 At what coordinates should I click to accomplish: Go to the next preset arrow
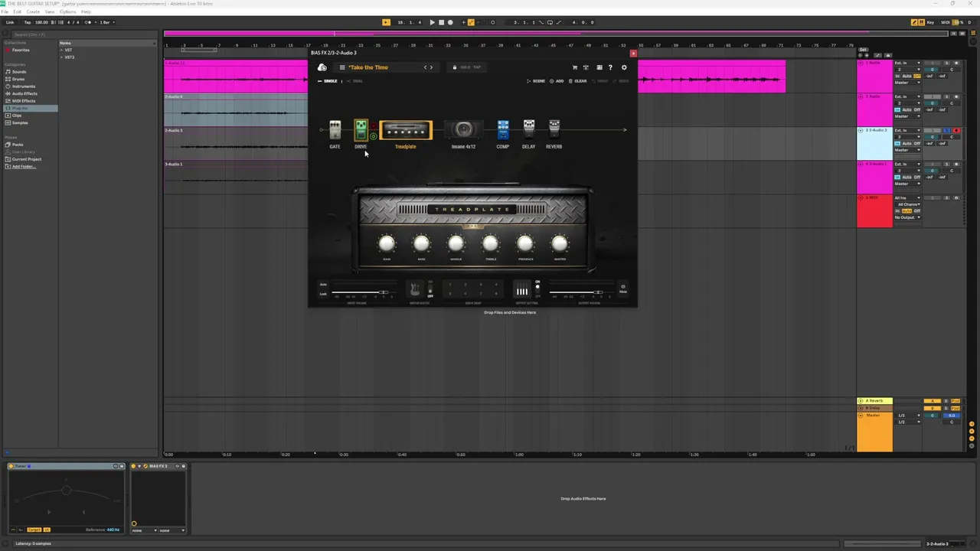[x=432, y=67]
